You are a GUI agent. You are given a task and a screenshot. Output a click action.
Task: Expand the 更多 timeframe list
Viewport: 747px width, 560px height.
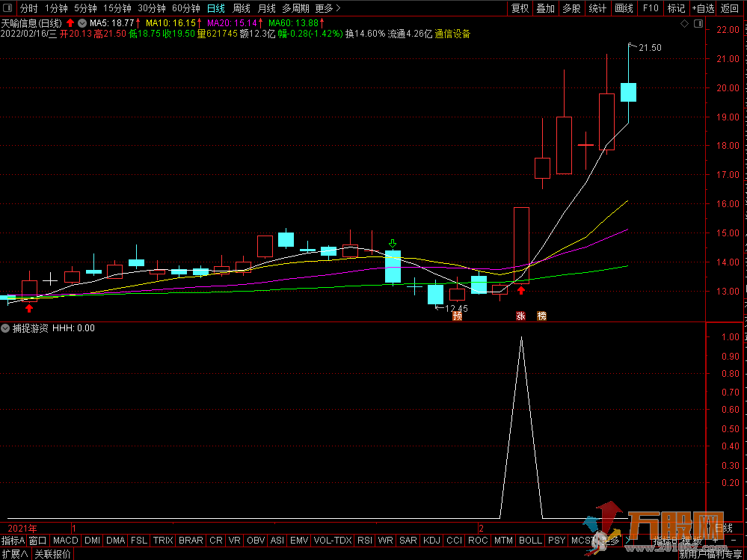tap(328, 8)
